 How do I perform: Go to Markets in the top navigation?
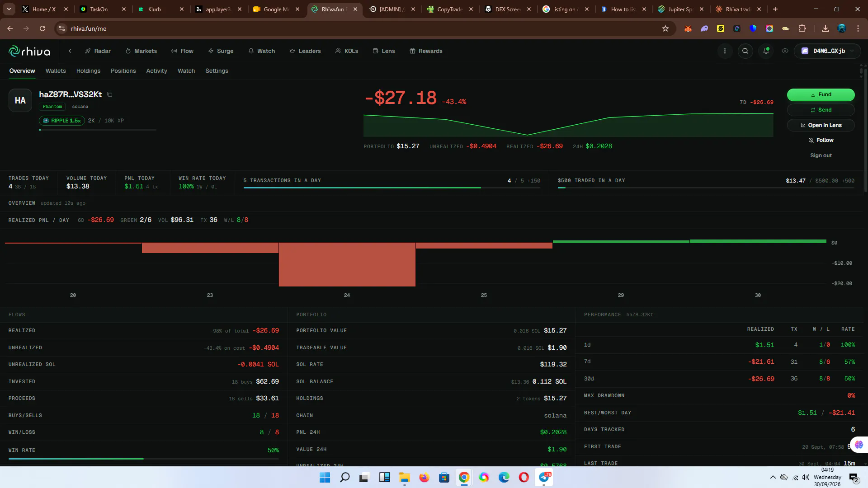(x=141, y=51)
